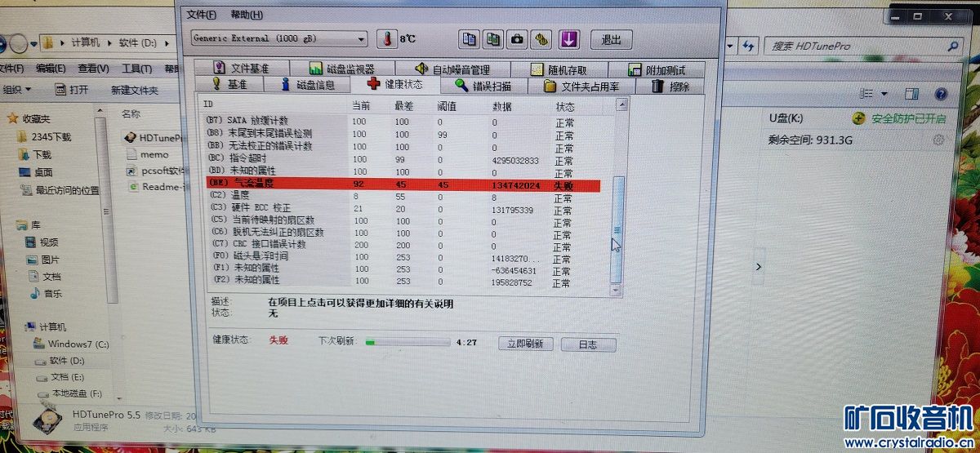This screenshot has width=980, height=453.
Task: Click the SMART list vertical scrollbar thumb
Action: click(x=617, y=230)
